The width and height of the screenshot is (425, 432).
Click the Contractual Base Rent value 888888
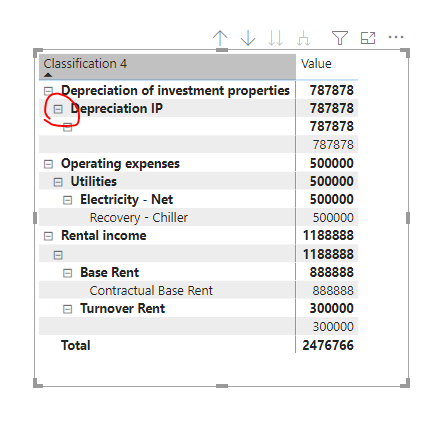pyautogui.click(x=333, y=291)
